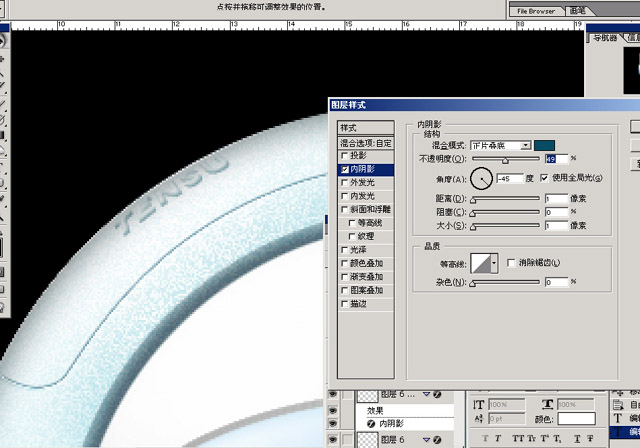Open the 混合模式 blend mode dropdown
This screenshot has width=640, height=448.
tap(526, 145)
